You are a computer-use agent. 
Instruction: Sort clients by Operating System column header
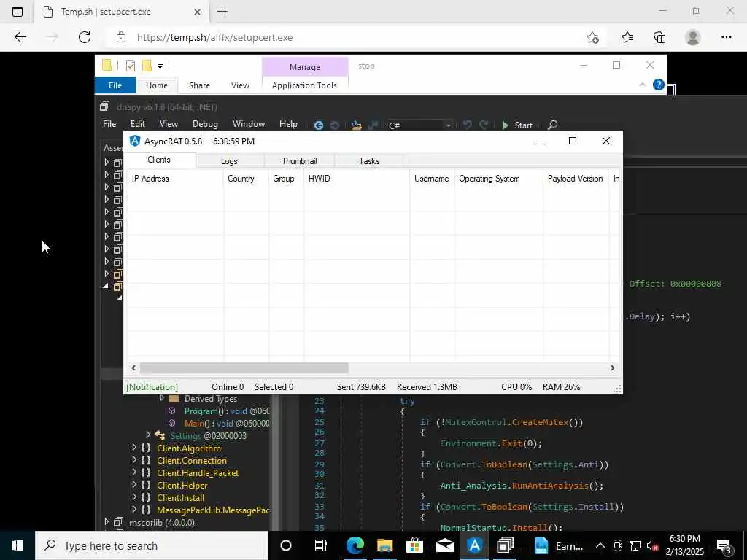pos(499,179)
